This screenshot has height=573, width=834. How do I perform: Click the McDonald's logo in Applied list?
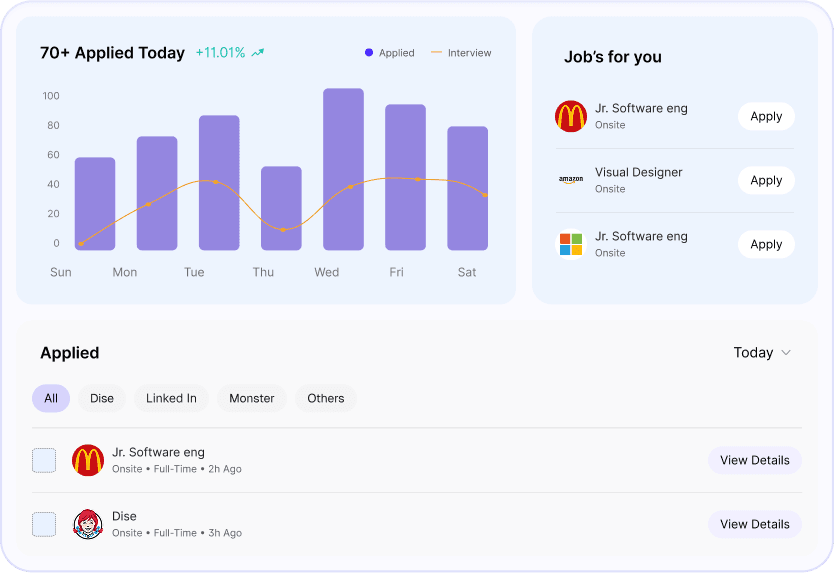(x=88, y=460)
